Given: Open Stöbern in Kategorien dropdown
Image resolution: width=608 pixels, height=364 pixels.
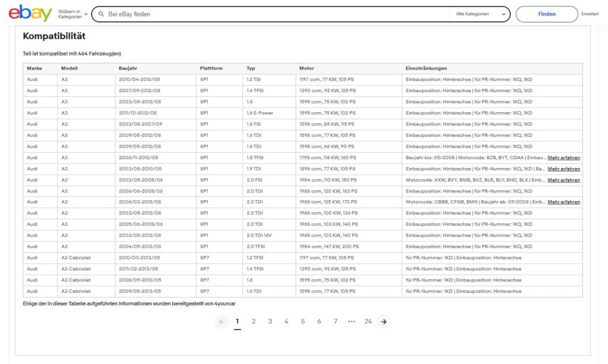Looking at the screenshot, I should [x=73, y=14].
